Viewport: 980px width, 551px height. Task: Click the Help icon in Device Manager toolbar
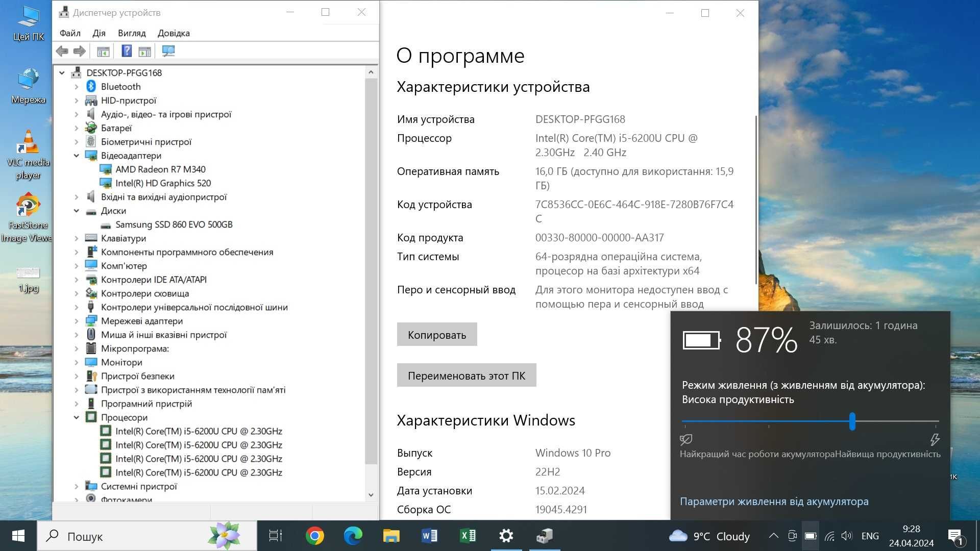click(127, 51)
